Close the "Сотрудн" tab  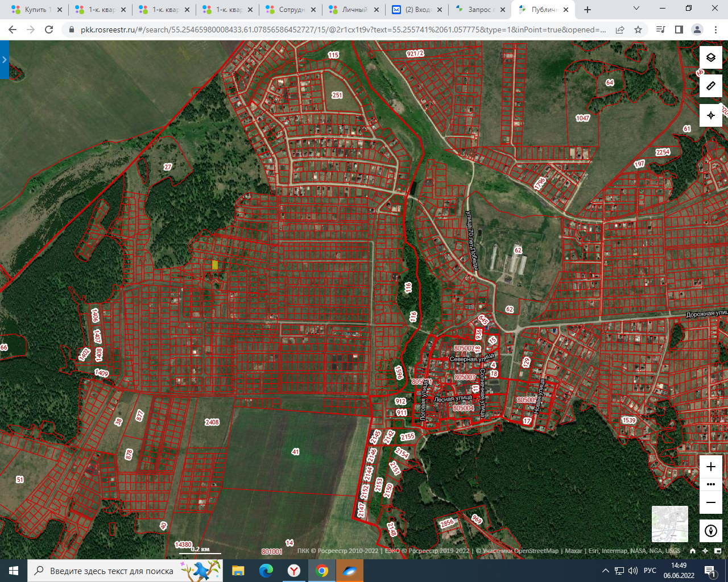point(313,10)
